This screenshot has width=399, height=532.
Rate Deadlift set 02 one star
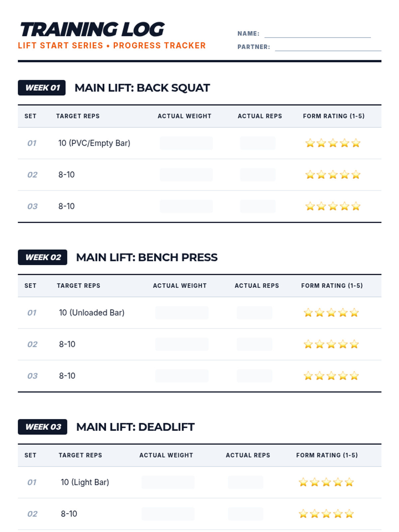(x=303, y=514)
